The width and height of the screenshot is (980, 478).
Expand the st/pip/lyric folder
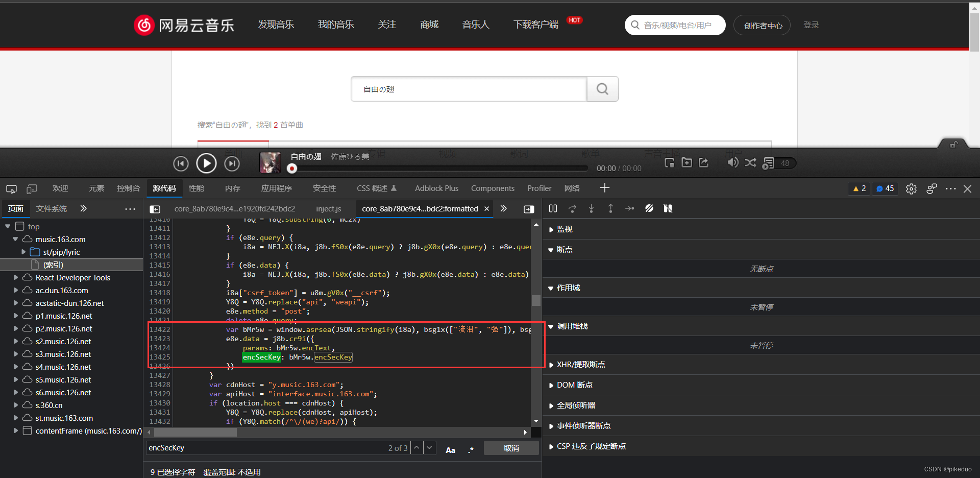[23, 252]
